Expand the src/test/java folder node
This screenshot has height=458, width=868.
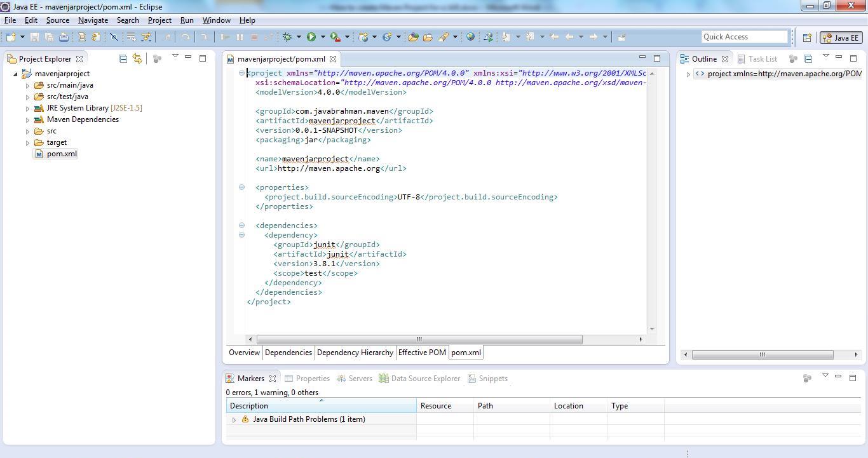(27, 97)
